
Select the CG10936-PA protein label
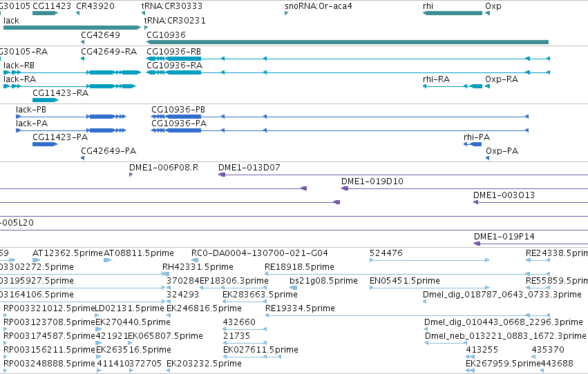coord(179,123)
